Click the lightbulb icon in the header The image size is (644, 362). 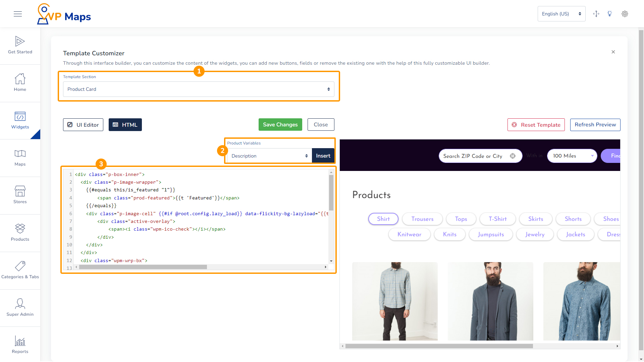pos(610,14)
